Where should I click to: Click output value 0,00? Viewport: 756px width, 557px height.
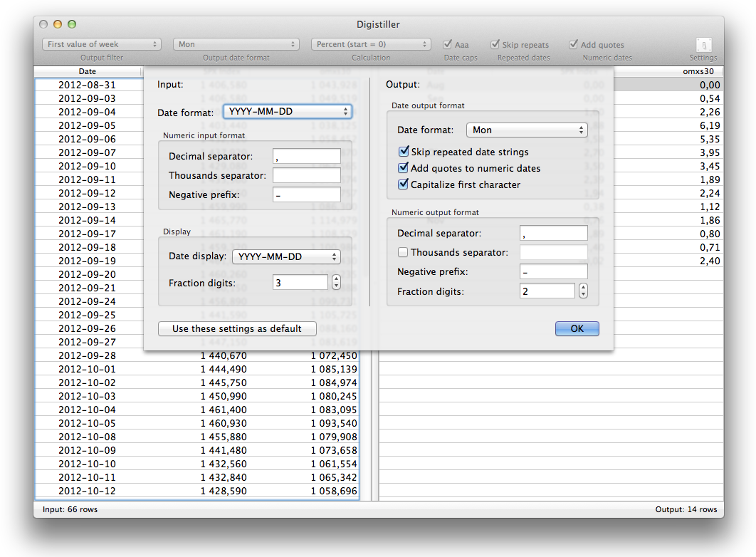[710, 85]
